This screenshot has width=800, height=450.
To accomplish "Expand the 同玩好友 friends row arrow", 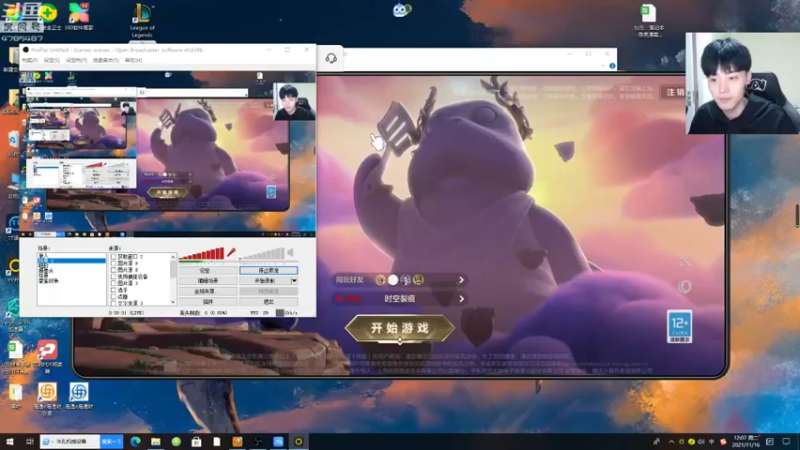I will coord(461,280).
